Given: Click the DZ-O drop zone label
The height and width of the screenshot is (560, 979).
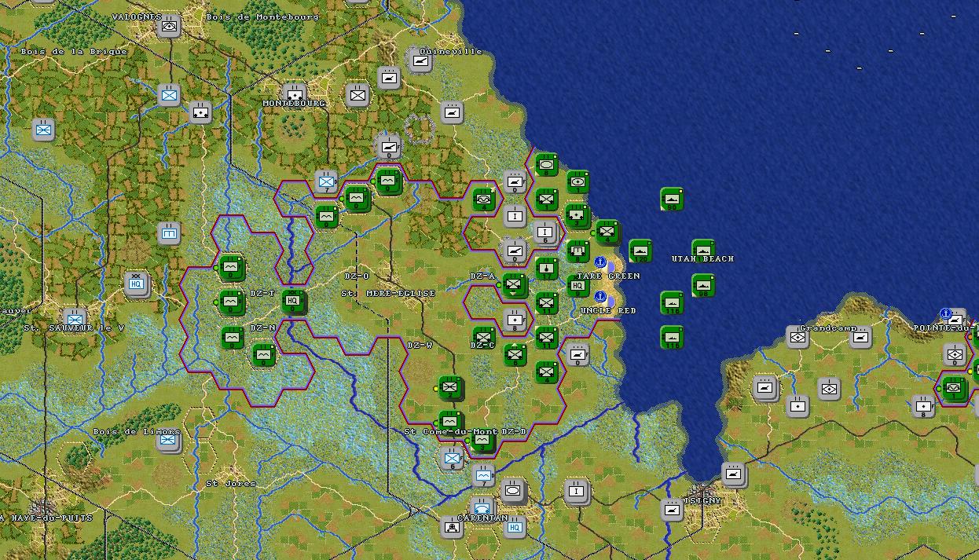Looking at the screenshot, I should [357, 276].
